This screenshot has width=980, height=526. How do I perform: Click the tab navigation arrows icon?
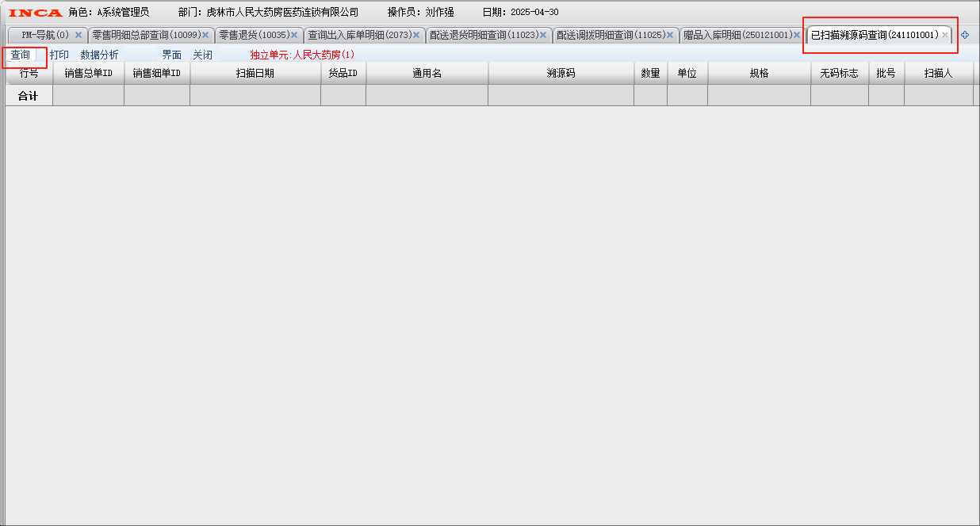click(x=965, y=35)
